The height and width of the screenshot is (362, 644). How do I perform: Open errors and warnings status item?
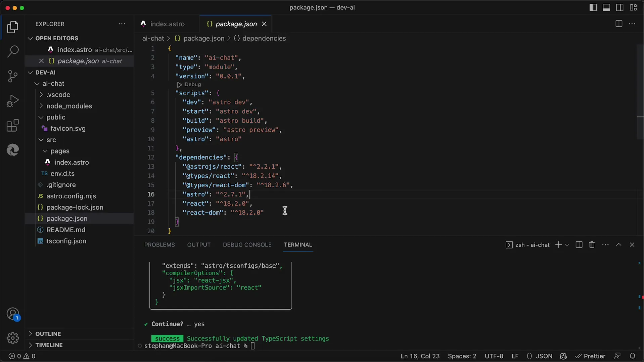22,356
